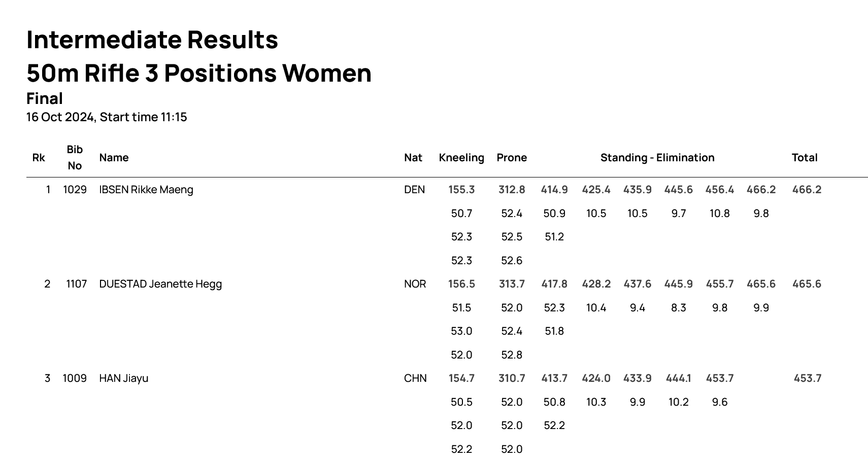Image resolution: width=868 pixels, height=463 pixels.
Task: Select athlete name HAN Jiayu
Action: (124, 378)
